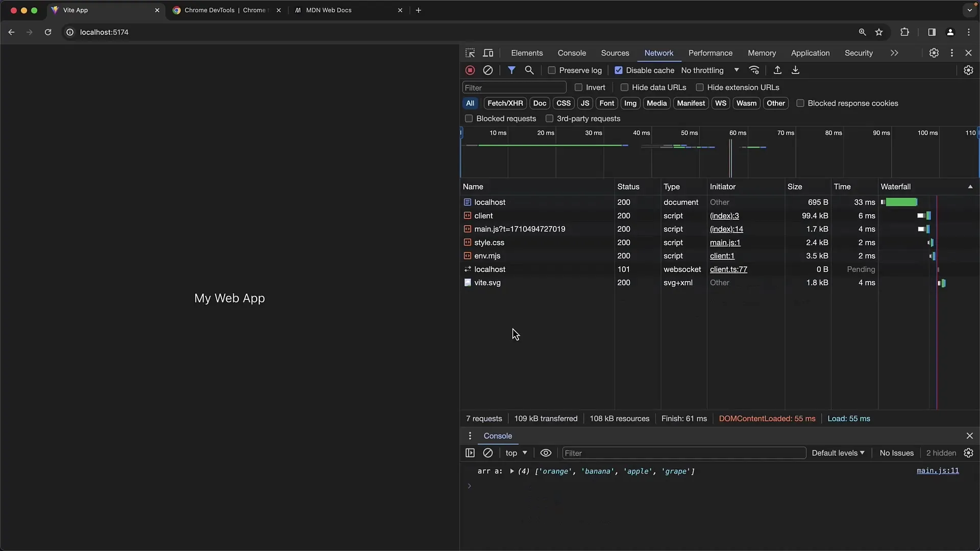The image size is (980, 551).
Task: Switch to MDN Web Docs browser tab
Action: click(349, 10)
